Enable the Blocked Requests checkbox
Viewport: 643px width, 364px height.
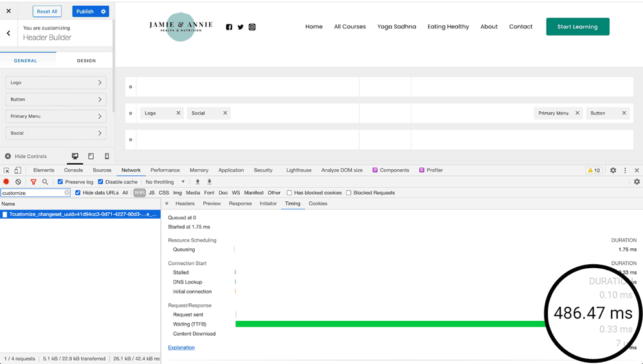[x=349, y=193]
